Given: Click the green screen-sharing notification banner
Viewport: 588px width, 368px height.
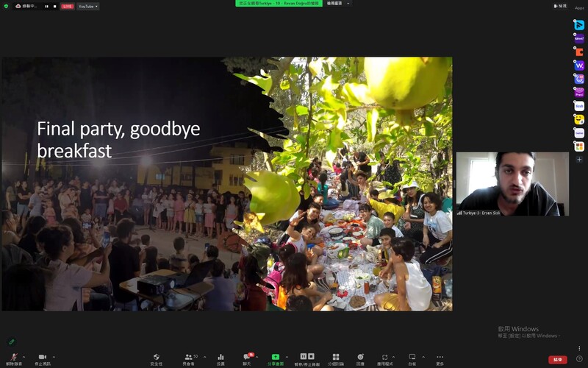Looking at the screenshot, I should [x=279, y=4].
